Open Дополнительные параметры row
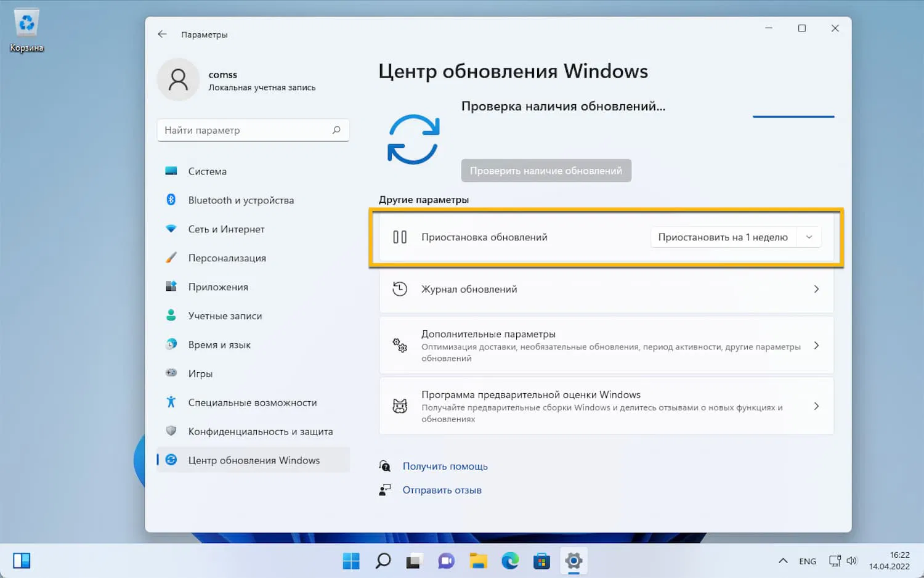This screenshot has height=578, width=924. pyautogui.click(x=607, y=345)
